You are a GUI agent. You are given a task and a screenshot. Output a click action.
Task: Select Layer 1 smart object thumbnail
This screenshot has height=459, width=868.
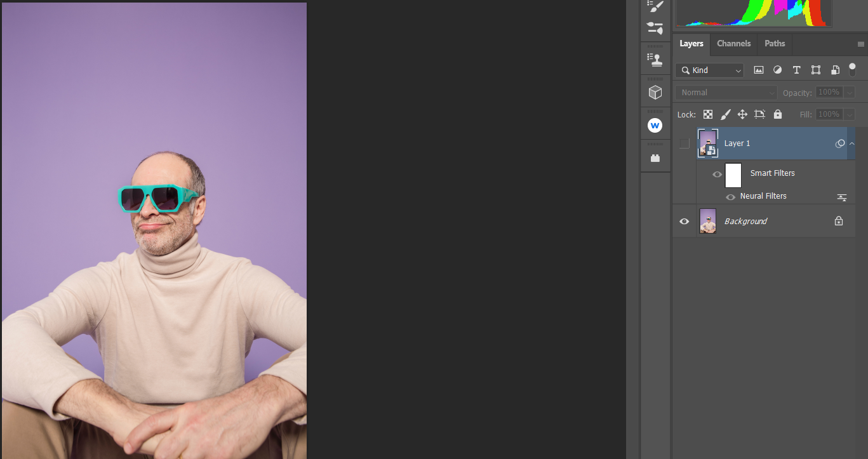pos(708,143)
